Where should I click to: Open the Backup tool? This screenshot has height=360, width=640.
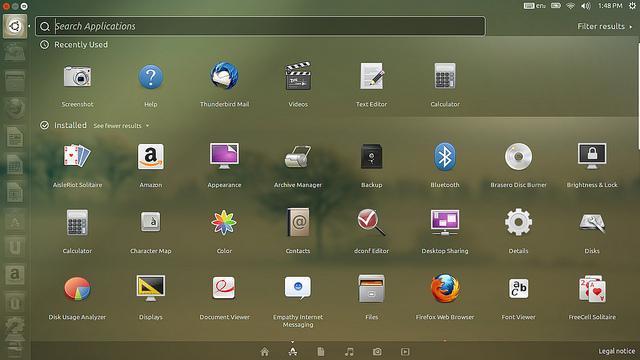(371, 156)
